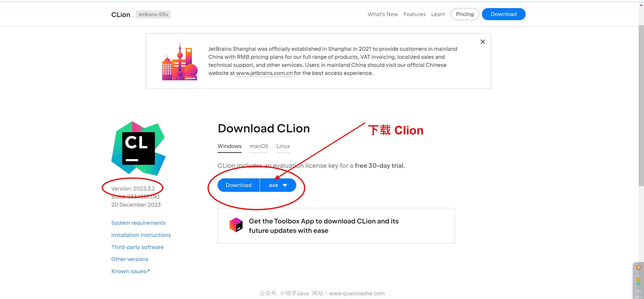Click the Linux platform tab icon
The height and width of the screenshot is (299, 644).
pos(284,146)
